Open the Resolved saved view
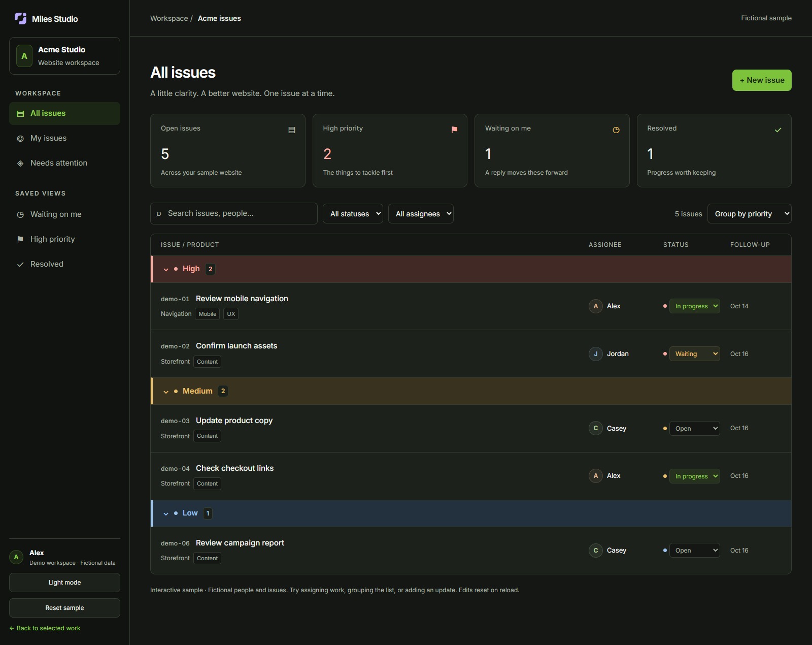The image size is (812, 645). pyautogui.click(x=64, y=264)
